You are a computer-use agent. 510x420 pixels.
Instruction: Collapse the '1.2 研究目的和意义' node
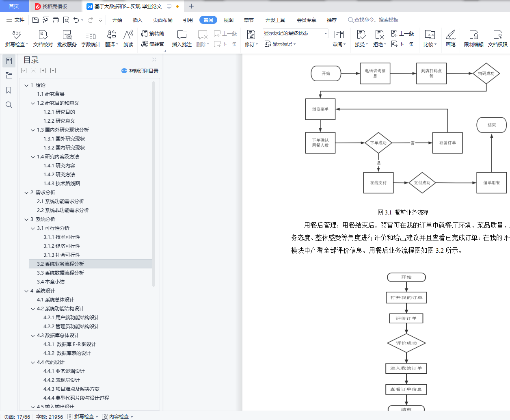pyautogui.click(x=33, y=103)
